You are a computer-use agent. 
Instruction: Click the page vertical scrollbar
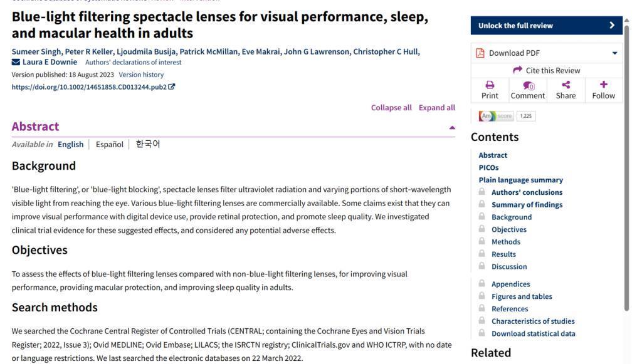tap(626, 163)
